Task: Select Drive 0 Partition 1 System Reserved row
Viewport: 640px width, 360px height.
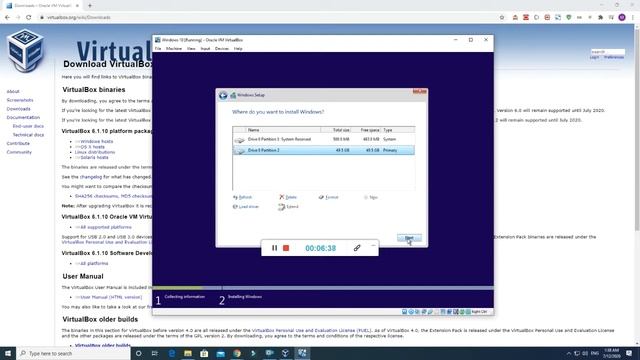Action: [x=324, y=139]
